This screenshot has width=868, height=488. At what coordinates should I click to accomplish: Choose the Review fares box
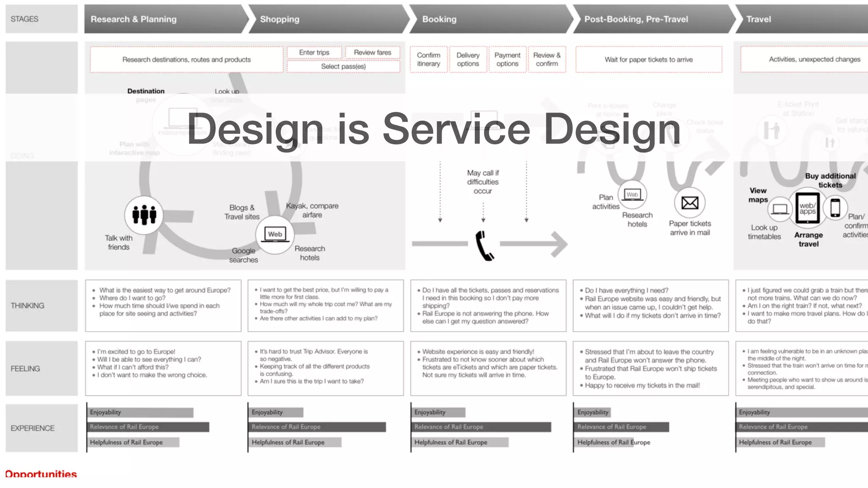point(373,53)
